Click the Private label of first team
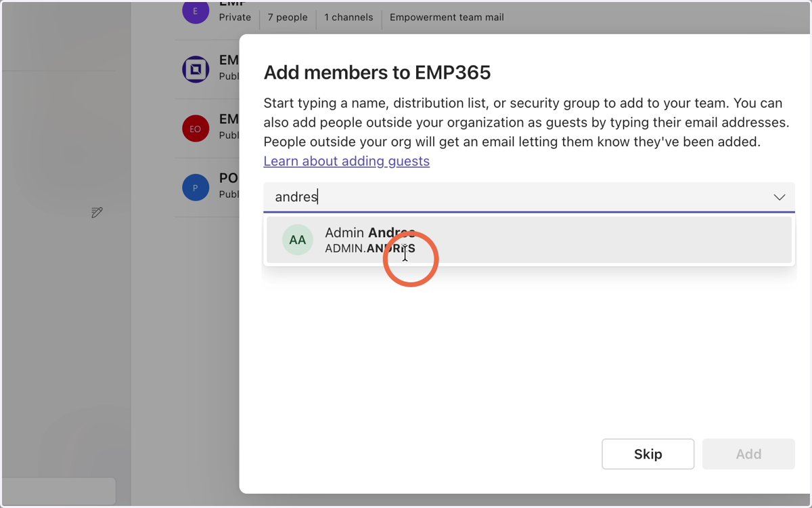This screenshot has width=812, height=508. click(235, 18)
